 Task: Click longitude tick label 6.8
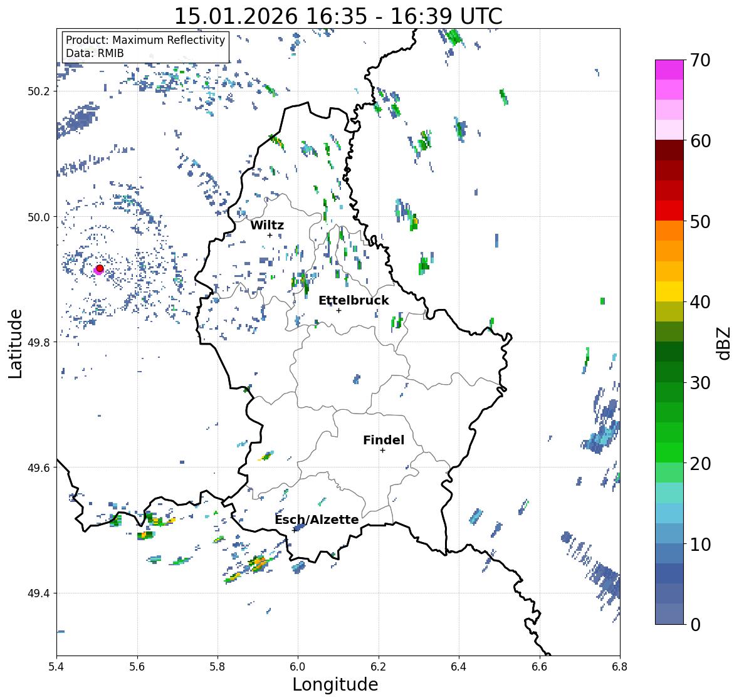(619, 667)
